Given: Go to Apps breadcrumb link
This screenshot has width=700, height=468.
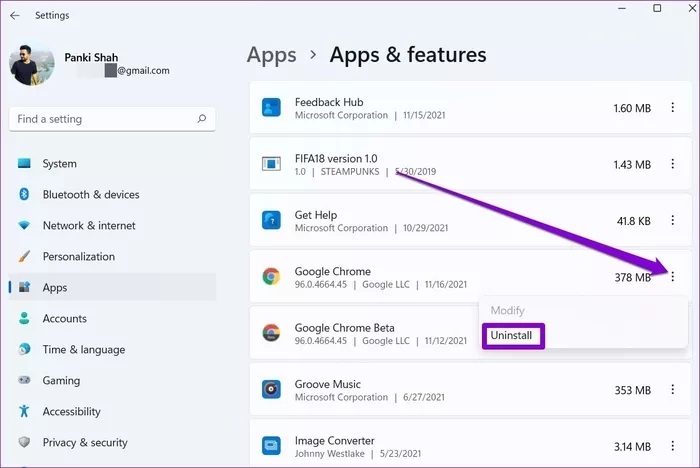Looking at the screenshot, I should pos(272,55).
